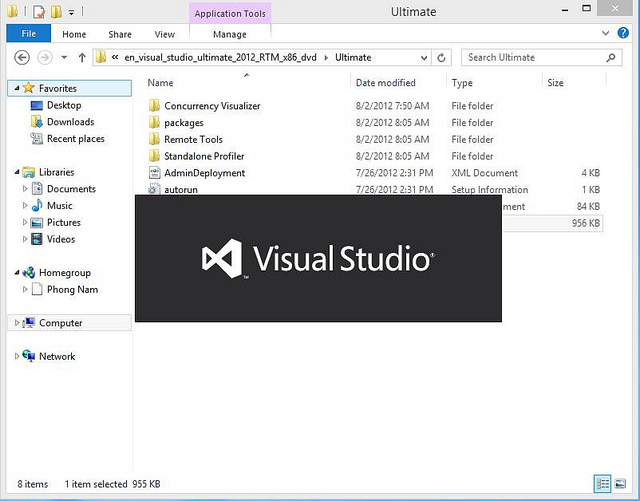Select Phong Nam in Homegroup
Image resolution: width=640 pixels, height=501 pixels.
click(x=72, y=289)
